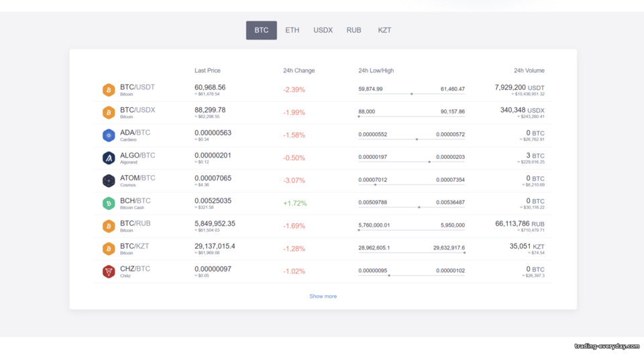
Task: Switch to the ETH market tab
Action: [x=292, y=30]
